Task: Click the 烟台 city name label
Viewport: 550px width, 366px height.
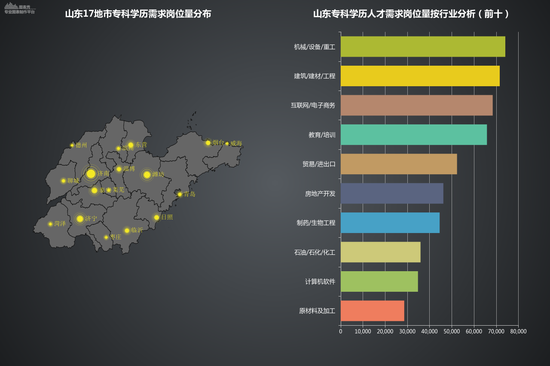Action: coord(218,142)
